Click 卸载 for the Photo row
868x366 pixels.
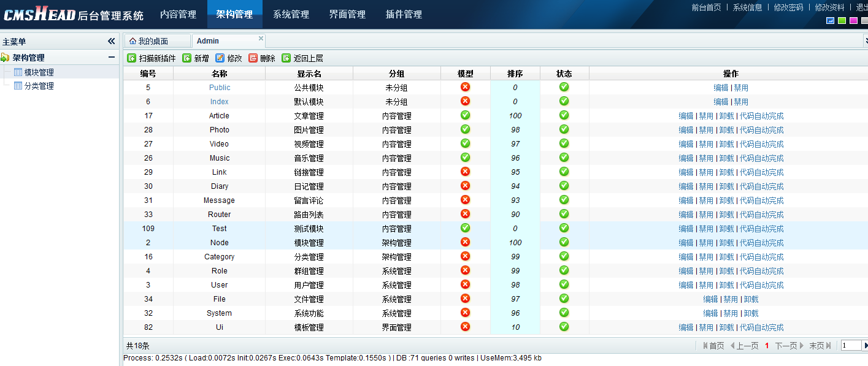tap(726, 130)
